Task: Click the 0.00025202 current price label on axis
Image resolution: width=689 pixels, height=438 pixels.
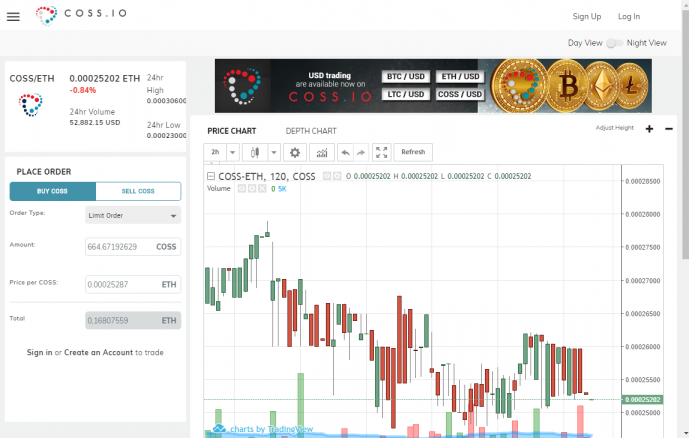Action: point(642,399)
